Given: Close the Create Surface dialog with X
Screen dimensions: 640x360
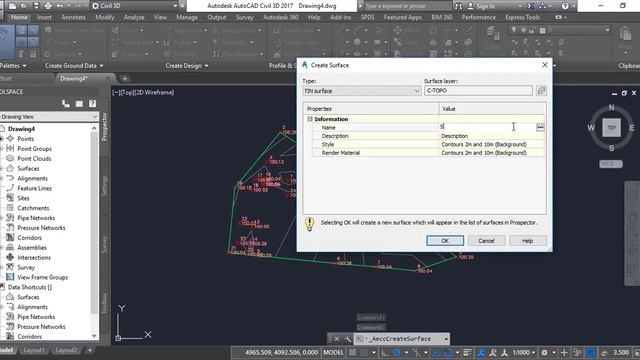Looking at the screenshot, I should 544,65.
